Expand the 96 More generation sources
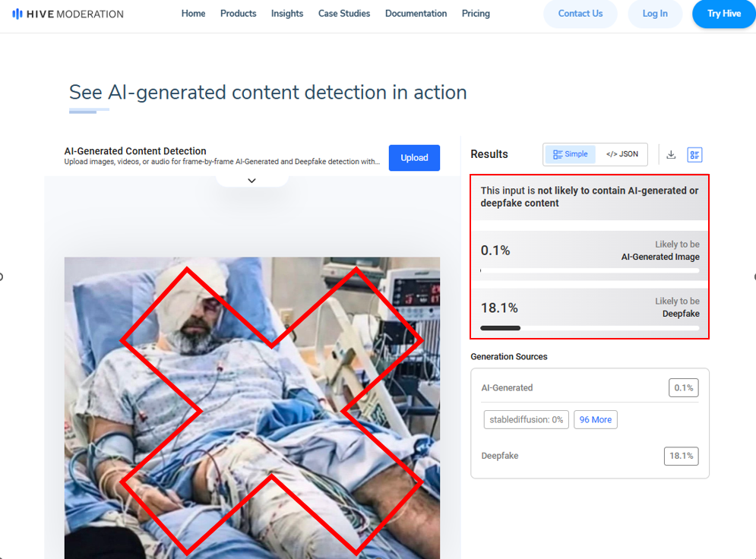Image resolution: width=756 pixels, height=559 pixels. point(596,419)
